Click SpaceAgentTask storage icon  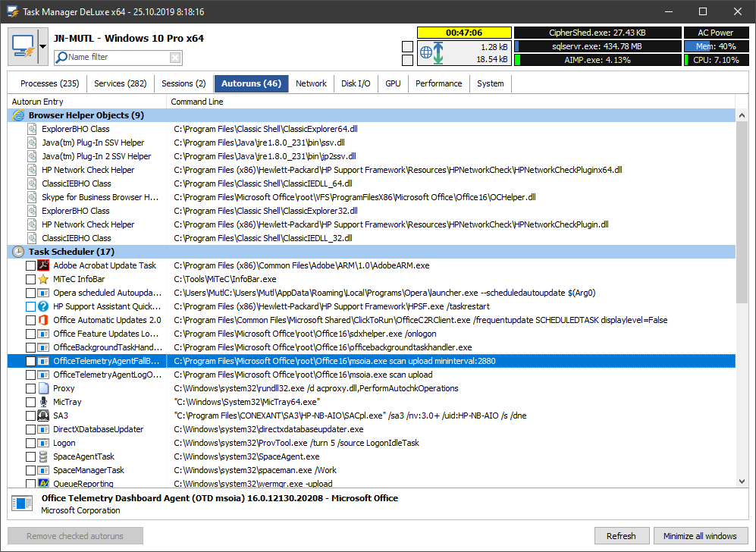point(43,456)
